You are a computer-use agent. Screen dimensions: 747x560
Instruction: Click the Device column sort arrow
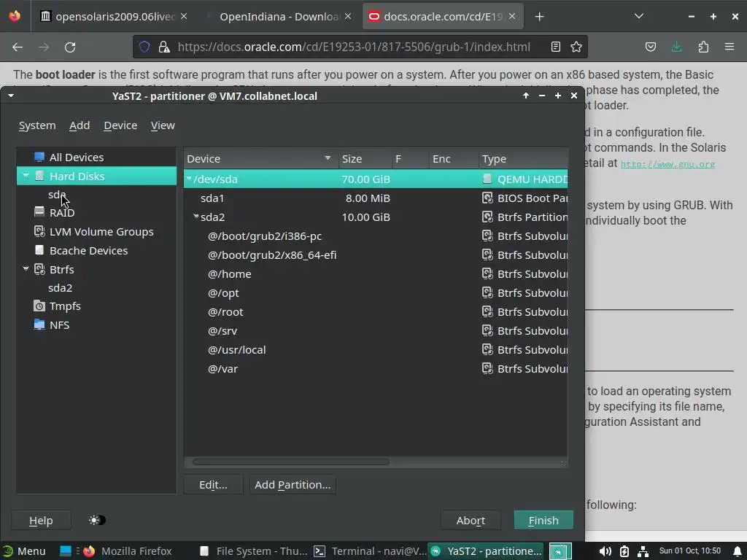pyautogui.click(x=328, y=158)
